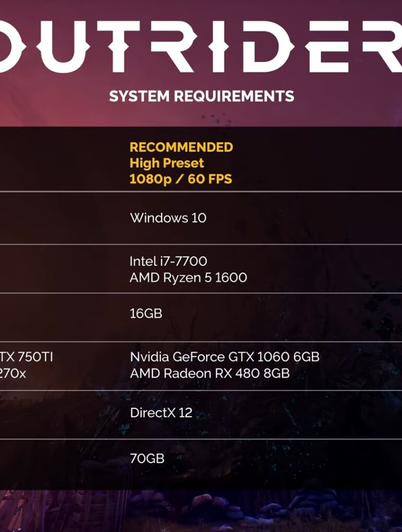The height and width of the screenshot is (532, 402).
Task: Click the AMD Radeon RX 480 8GB line
Action: [x=209, y=373]
